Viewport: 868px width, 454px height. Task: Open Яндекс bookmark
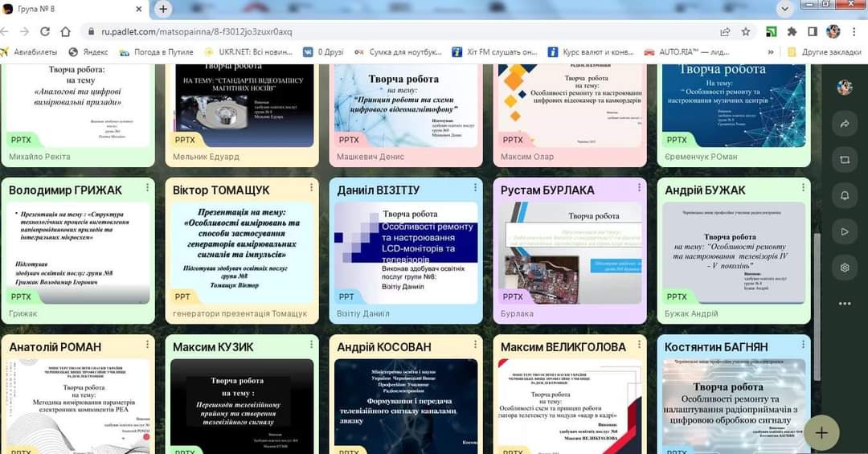88,52
